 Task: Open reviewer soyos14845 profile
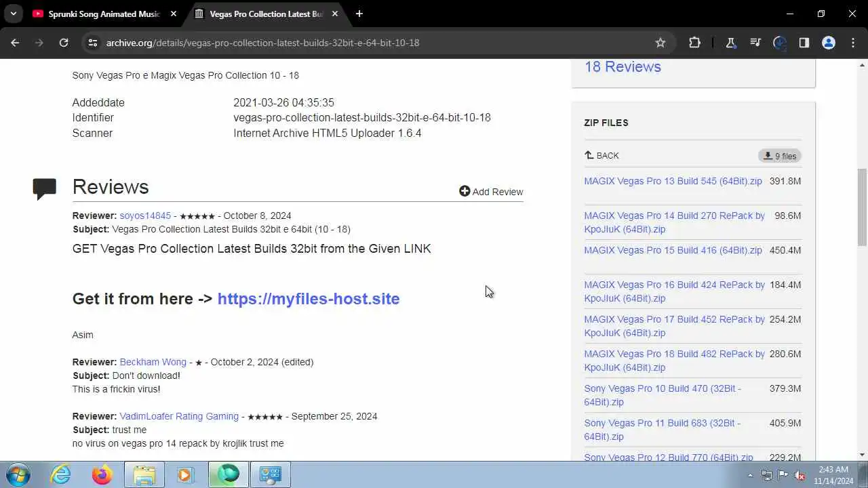point(145,216)
